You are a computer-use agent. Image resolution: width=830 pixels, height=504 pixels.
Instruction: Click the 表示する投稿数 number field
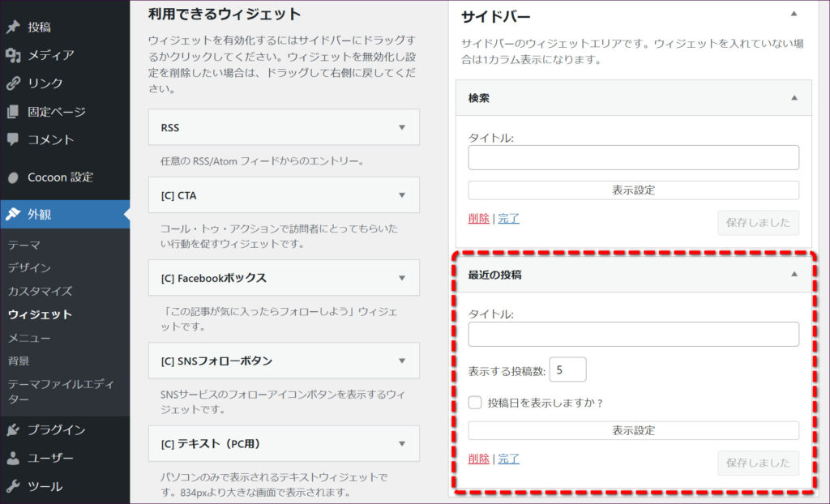click(567, 370)
